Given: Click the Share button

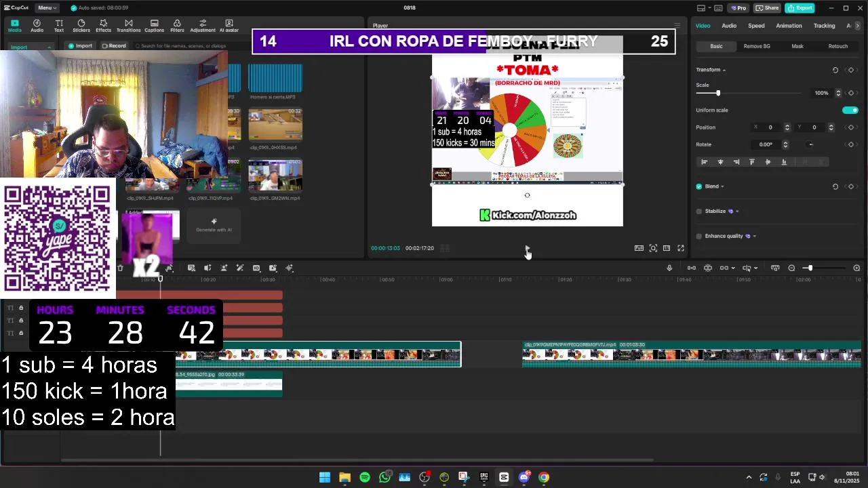Looking at the screenshot, I should (767, 7).
